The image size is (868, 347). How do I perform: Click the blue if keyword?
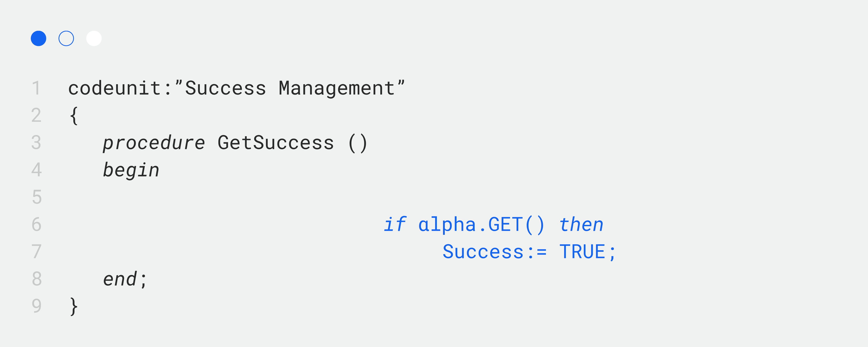point(395,224)
